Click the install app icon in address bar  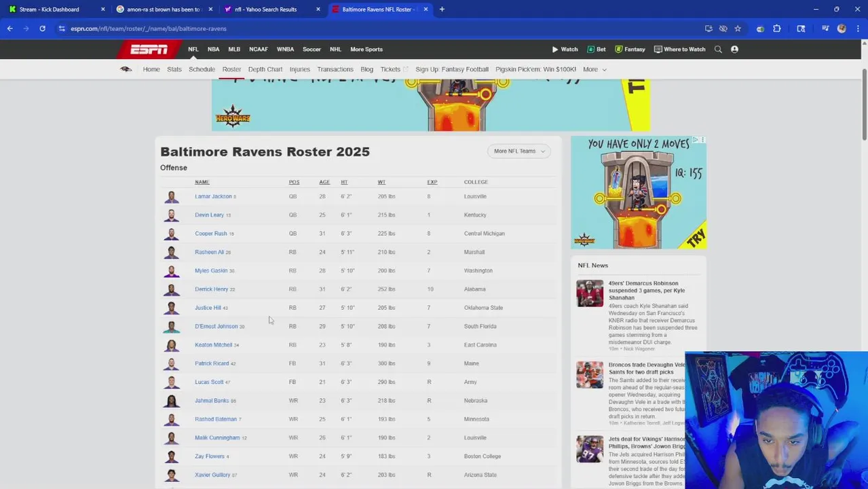coord(709,29)
